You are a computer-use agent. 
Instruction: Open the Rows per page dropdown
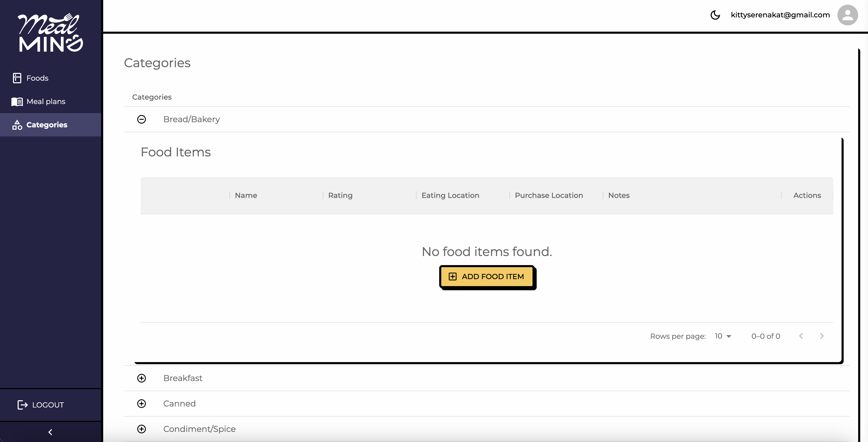point(723,336)
